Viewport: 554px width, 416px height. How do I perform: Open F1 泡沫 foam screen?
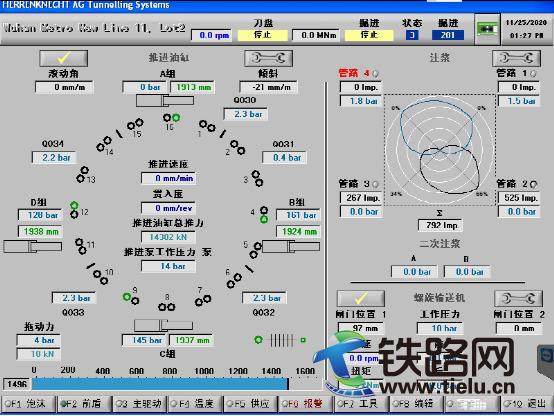(29, 404)
